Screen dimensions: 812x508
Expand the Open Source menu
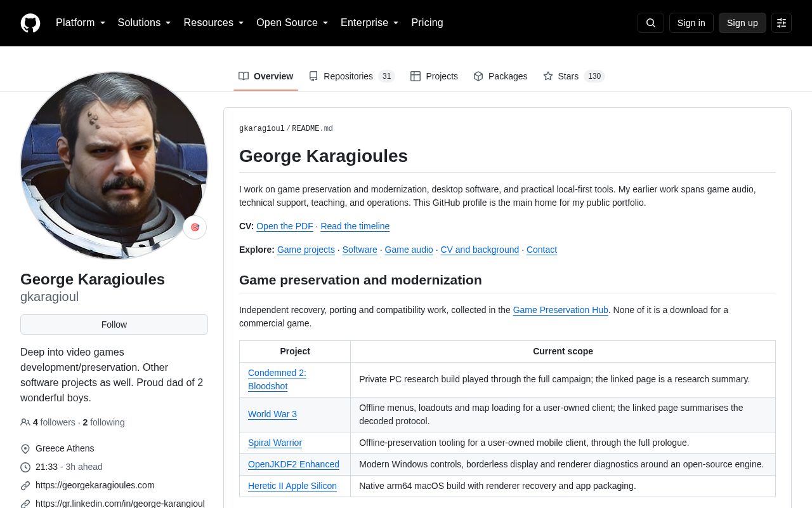click(292, 23)
